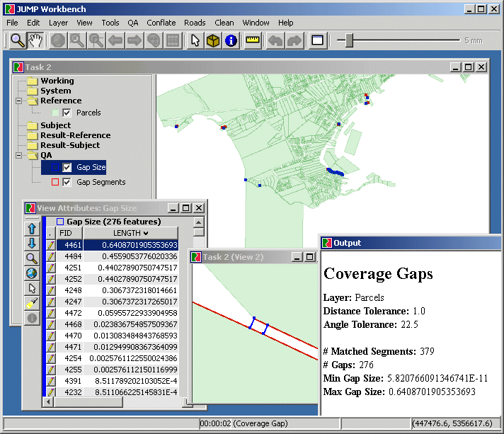Image resolution: width=504 pixels, height=434 pixels.
Task: Open the File menu
Action: click(12, 23)
